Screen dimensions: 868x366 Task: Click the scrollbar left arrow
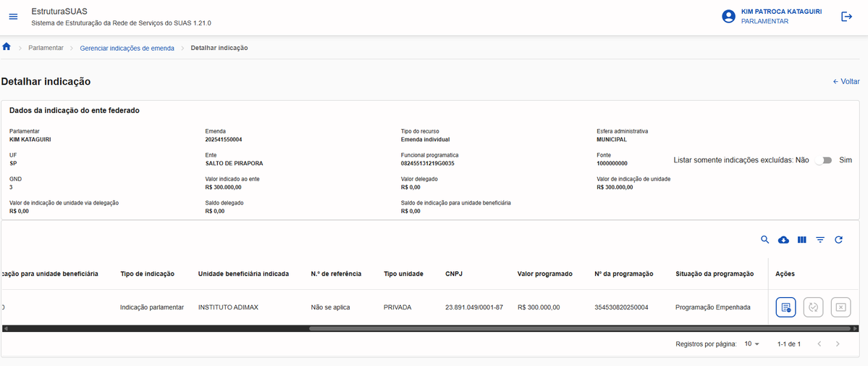click(5, 328)
